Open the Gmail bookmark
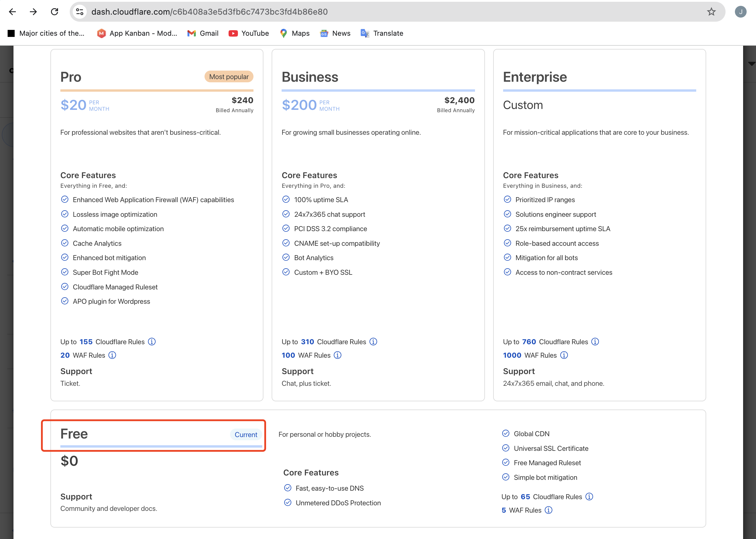Viewport: 756px width, 539px height. tap(203, 33)
